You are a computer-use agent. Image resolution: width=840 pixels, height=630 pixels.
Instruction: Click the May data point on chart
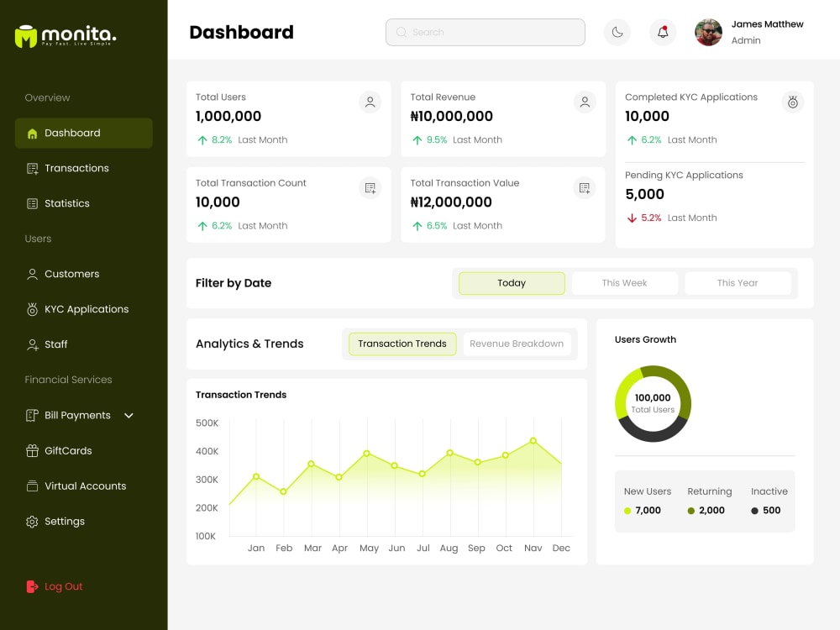click(366, 454)
